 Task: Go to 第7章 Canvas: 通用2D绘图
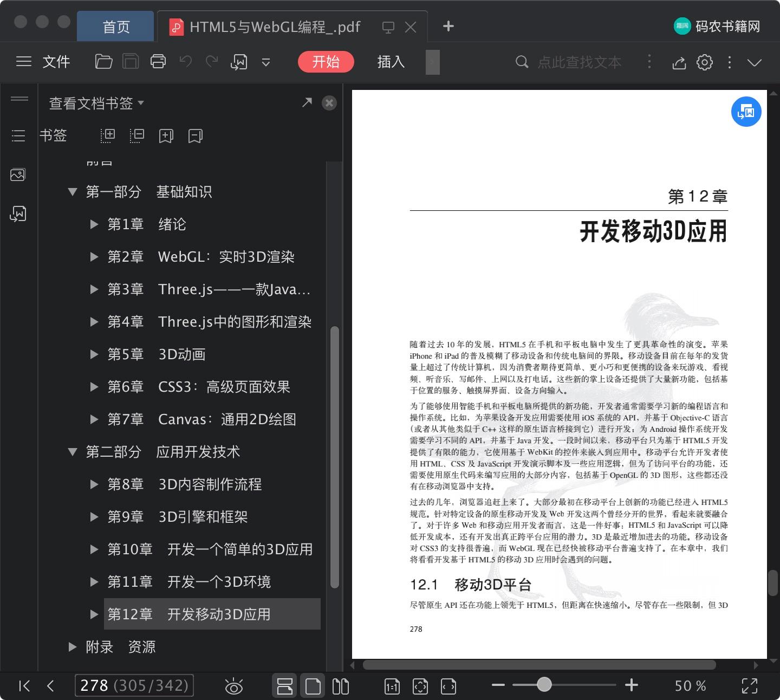point(202,419)
